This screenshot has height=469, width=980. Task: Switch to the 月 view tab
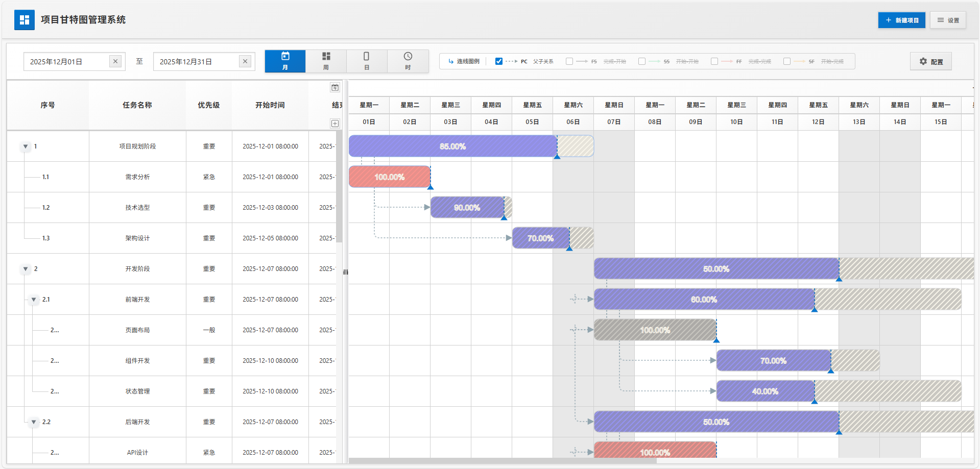285,61
